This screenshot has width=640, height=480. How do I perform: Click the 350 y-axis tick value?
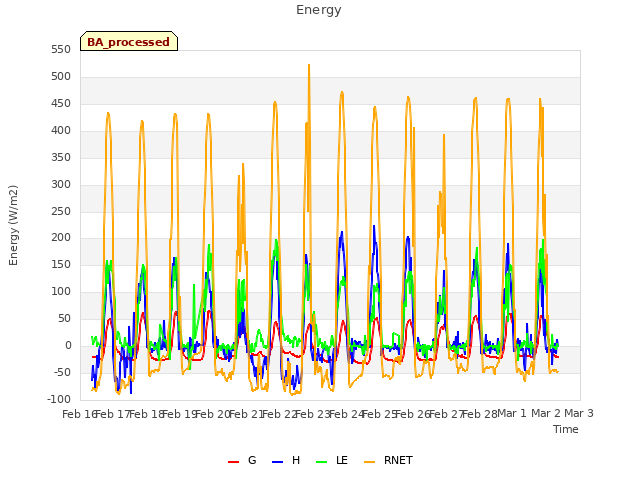point(61,158)
